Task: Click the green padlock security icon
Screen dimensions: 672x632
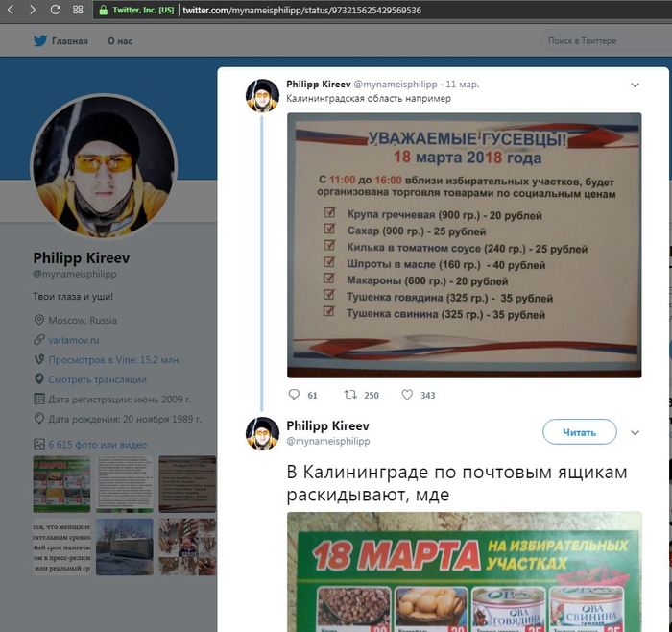Action: click(x=104, y=10)
